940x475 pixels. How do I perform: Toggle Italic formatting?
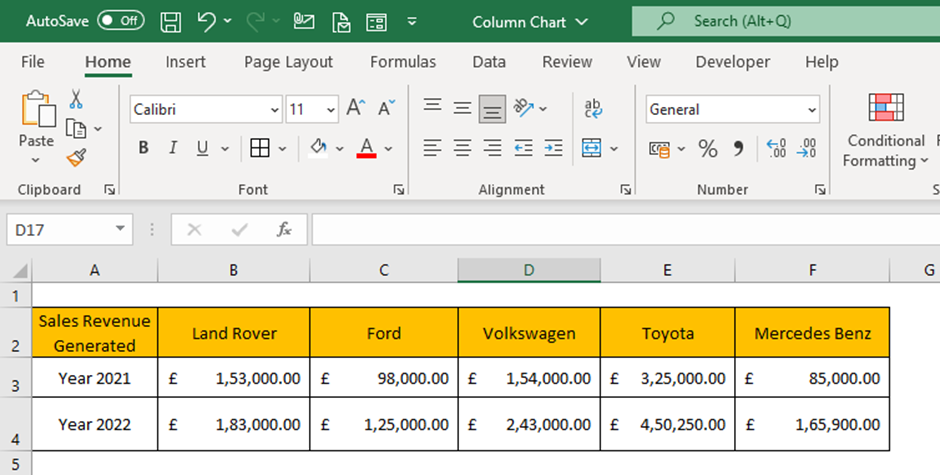coord(173,148)
